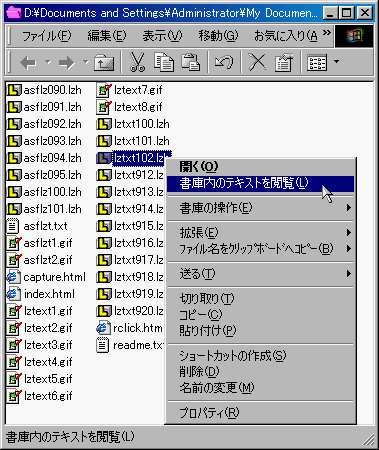
Task: Open the 編集(E) menu
Action: coord(107,36)
